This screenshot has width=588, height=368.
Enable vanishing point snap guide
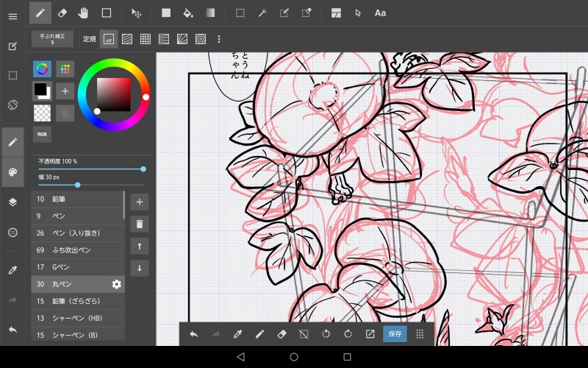coord(164,39)
